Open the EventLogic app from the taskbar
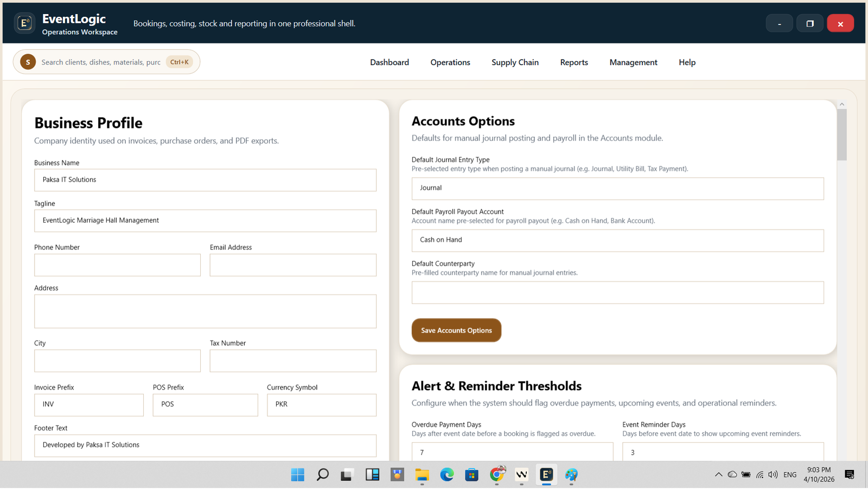 pyautogui.click(x=546, y=474)
